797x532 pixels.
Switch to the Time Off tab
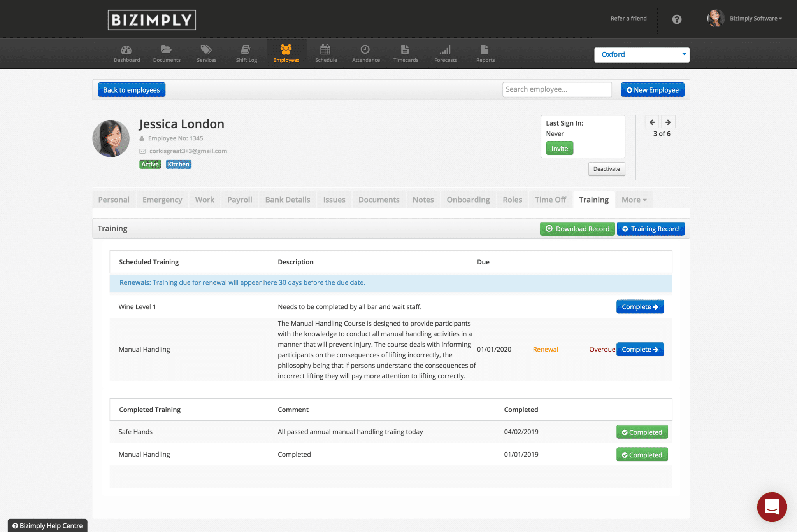550,199
